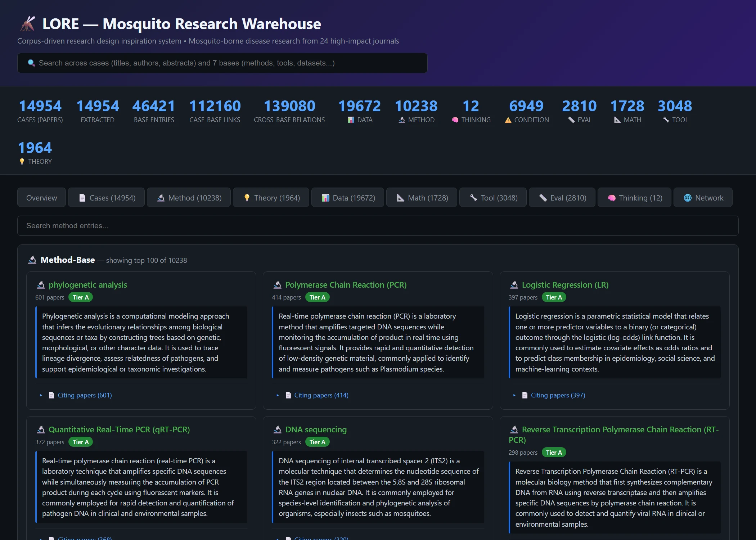Open the Method (10238) tab
Image resolution: width=756 pixels, height=540 pixels.
[189, 198]
